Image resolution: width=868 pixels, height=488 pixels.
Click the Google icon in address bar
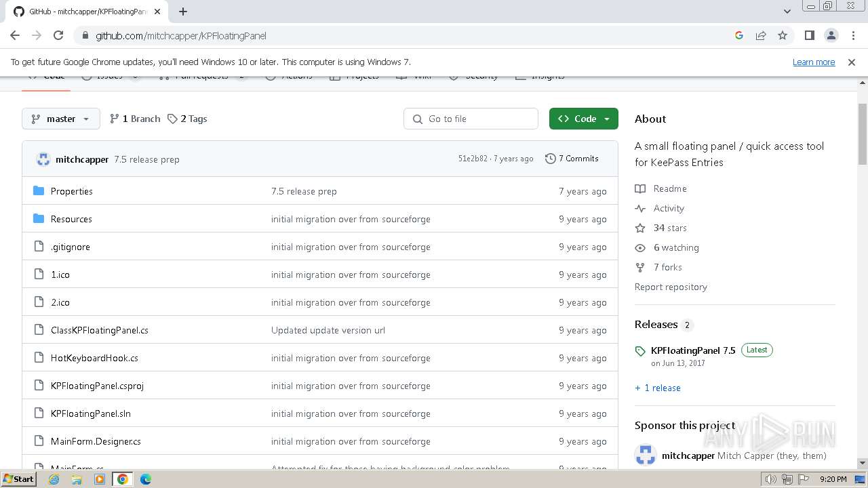click(x=739, y=35)
